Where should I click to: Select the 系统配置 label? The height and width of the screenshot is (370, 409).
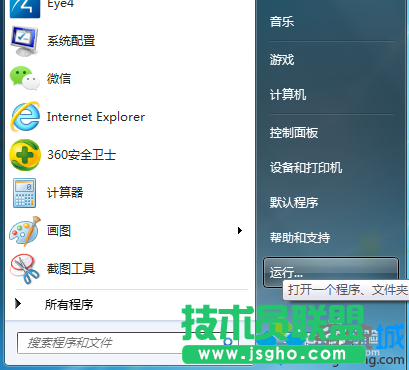click(x=71, y=41)
